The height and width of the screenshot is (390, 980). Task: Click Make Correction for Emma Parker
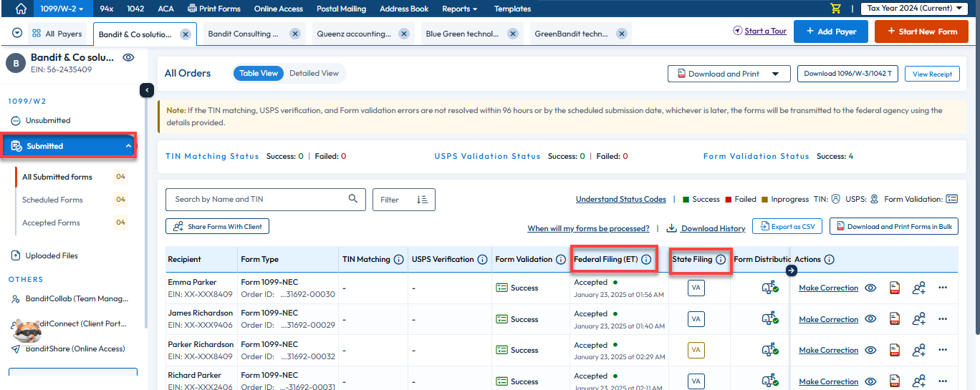coord(828,288)
